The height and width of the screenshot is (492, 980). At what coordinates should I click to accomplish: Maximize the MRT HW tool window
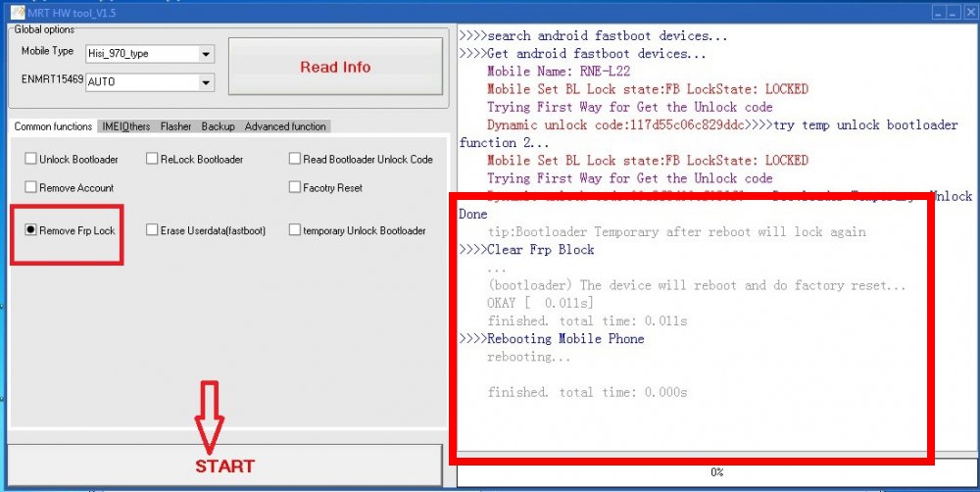954,13
